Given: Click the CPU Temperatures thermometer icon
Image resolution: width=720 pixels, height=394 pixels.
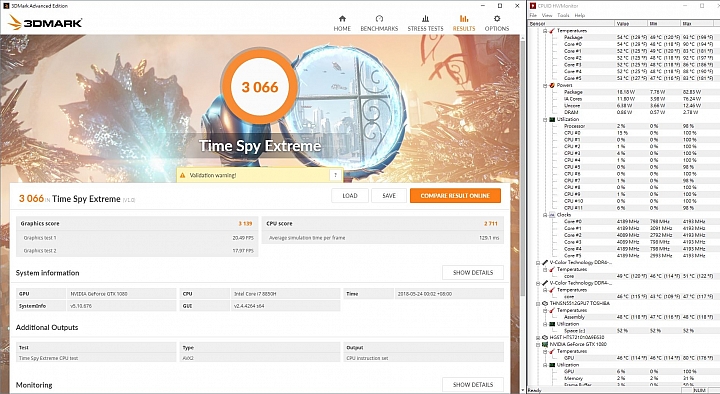Looking at the screenshot, I should coord(552,31).
